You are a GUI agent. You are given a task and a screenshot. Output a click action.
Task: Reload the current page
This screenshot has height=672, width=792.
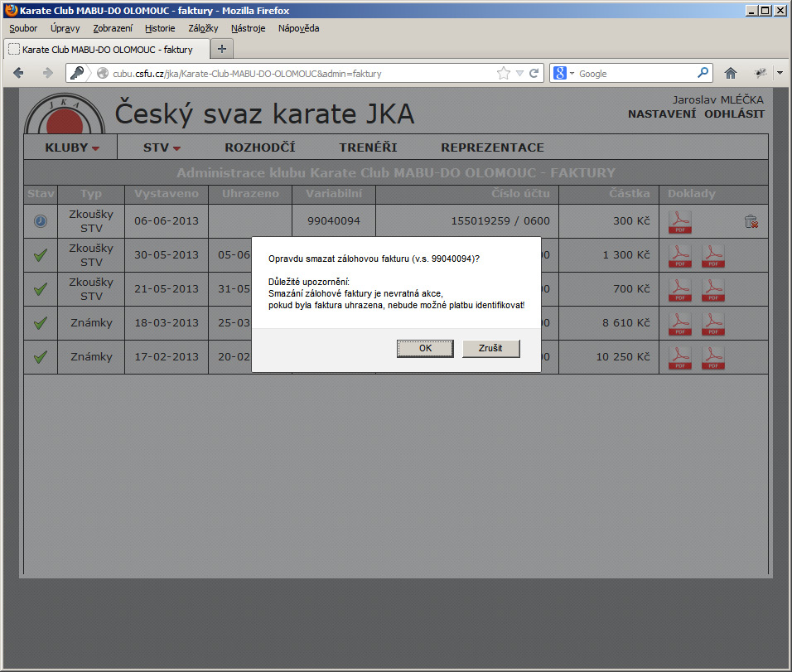click(x=534, y=73)
